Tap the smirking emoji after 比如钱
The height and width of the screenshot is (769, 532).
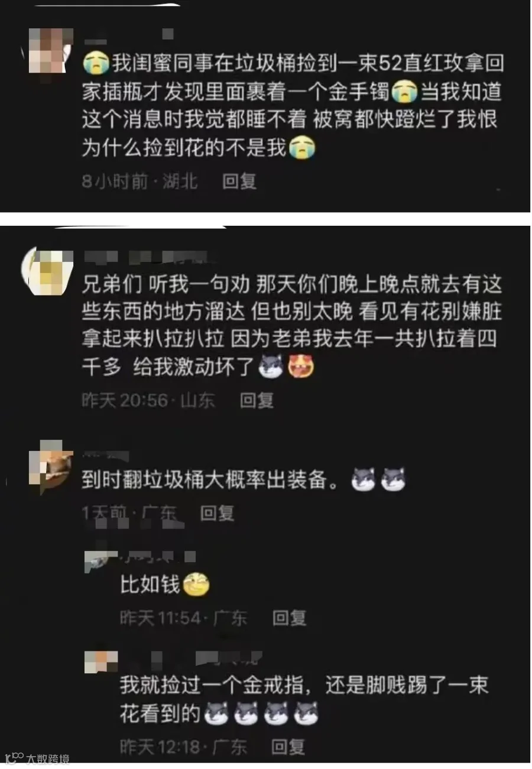click(x=196, y=585)
